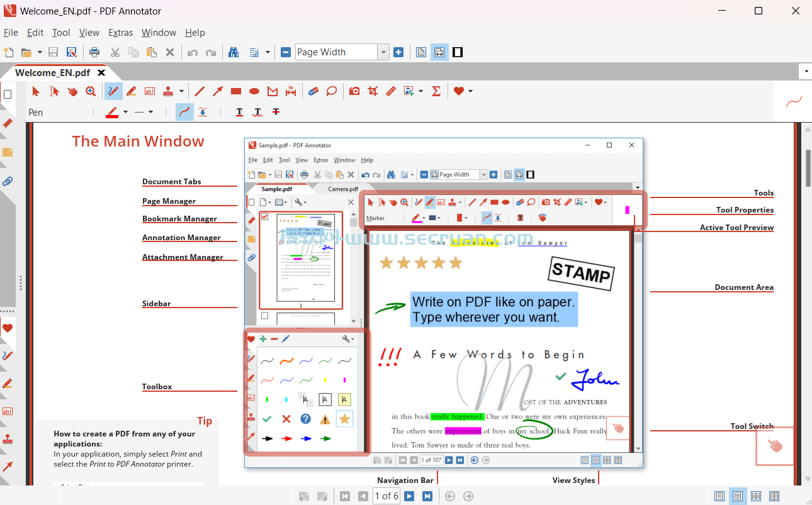
Task: Click the ruler tool icon
Action: click(391, 91)
